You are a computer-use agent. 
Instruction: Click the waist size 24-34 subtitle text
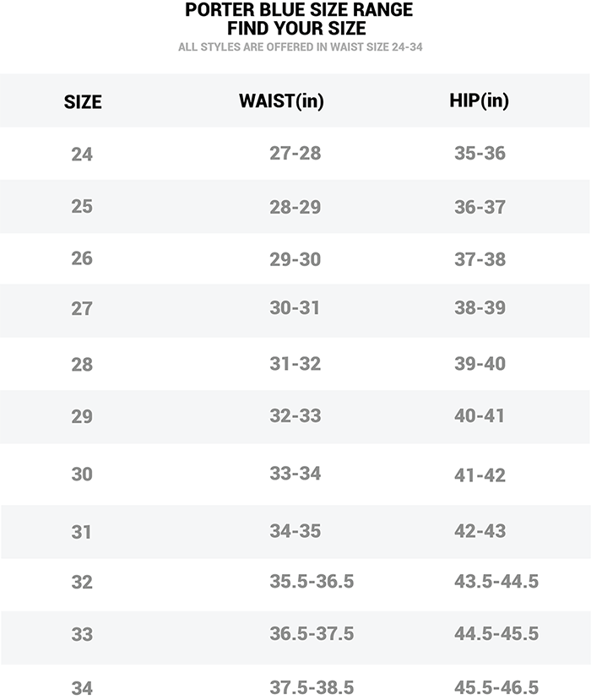pyautogui.click(x=301, y=47)
